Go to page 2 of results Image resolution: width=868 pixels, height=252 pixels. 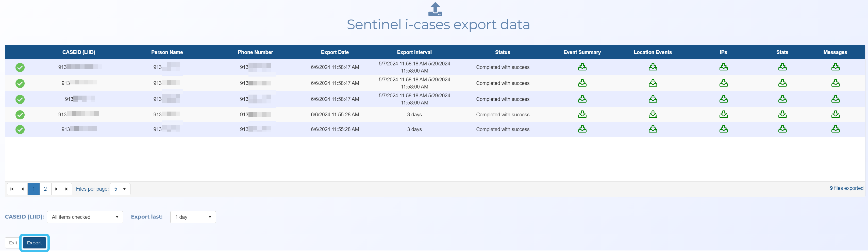pyautogui.click(x=45, y=189)
